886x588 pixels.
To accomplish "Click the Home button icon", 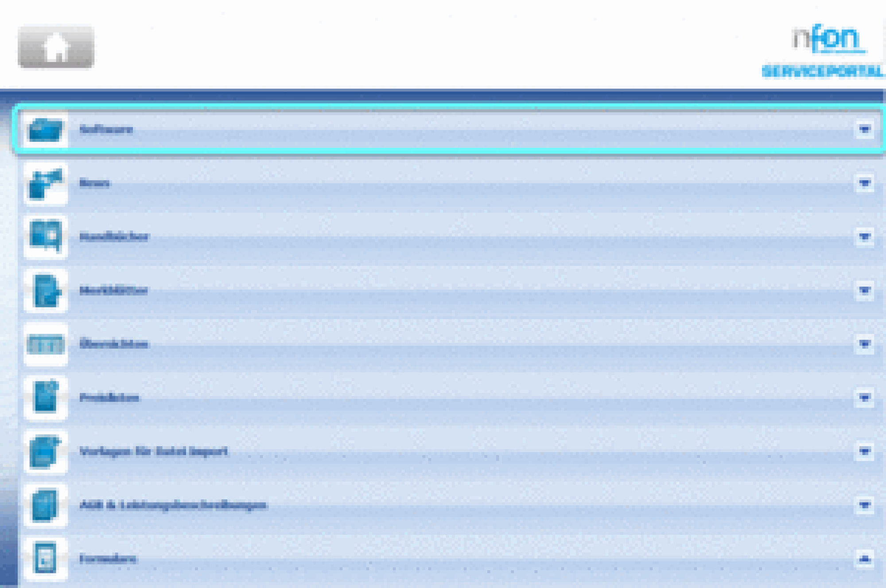I will 56,47.
